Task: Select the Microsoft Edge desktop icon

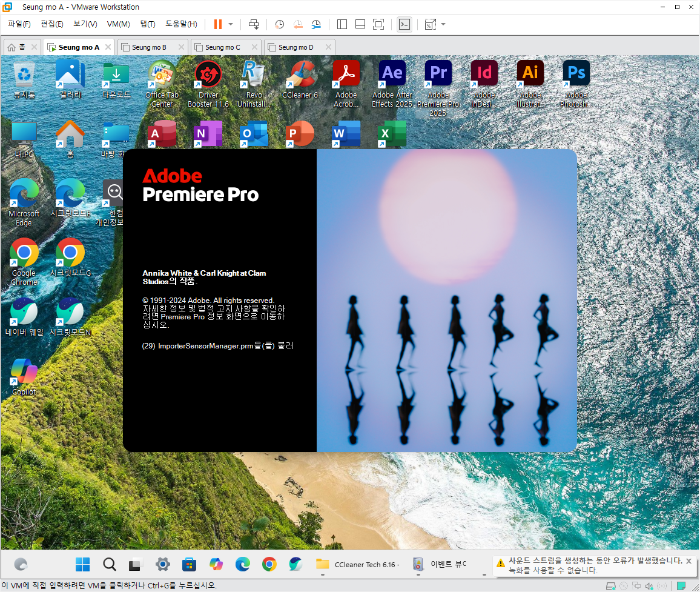Action: click(x=24, y=202)
